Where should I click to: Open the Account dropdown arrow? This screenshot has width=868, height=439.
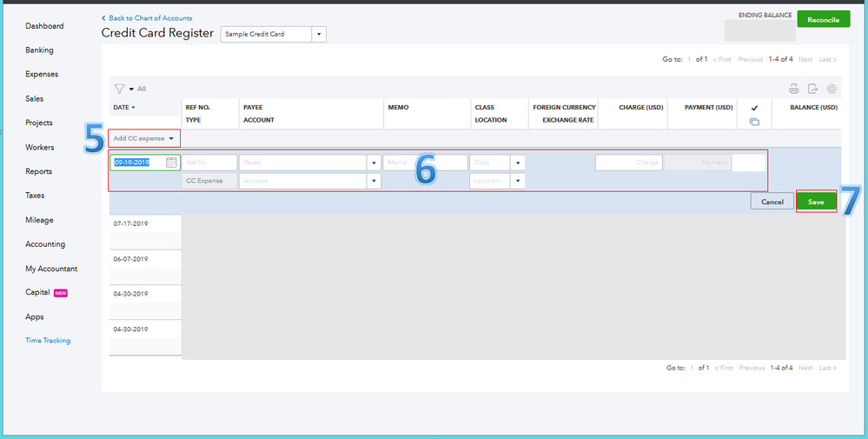374,181
